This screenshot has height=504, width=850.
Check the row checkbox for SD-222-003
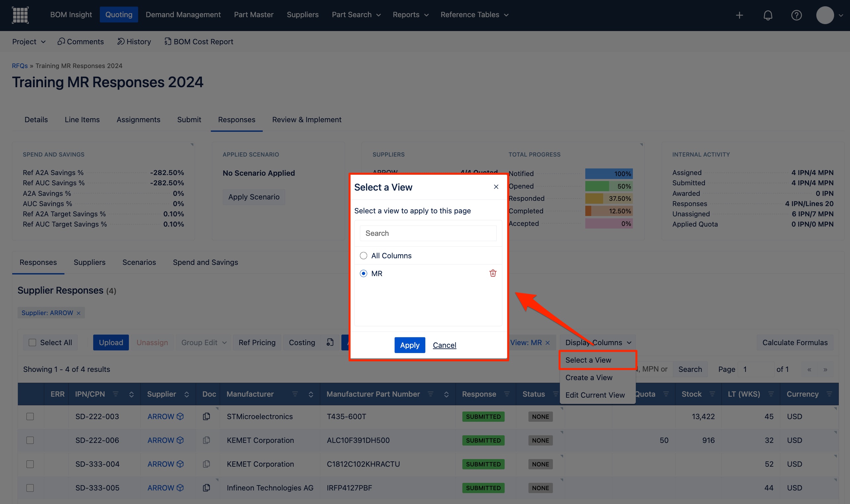[30, 416]
